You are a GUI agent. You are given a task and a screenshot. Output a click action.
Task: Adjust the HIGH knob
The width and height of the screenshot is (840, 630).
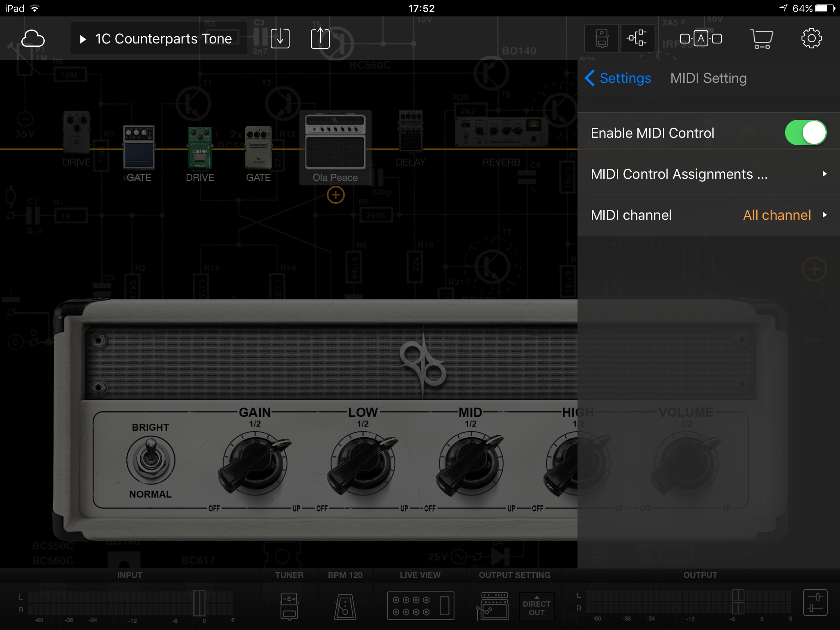tap(577, 463)
